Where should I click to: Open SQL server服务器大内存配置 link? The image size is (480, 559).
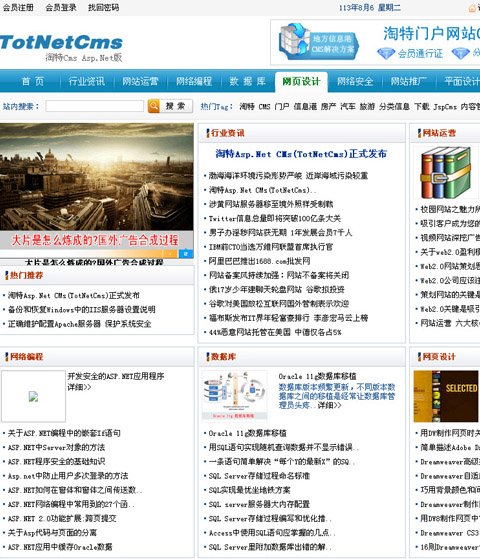coord(259,504)
